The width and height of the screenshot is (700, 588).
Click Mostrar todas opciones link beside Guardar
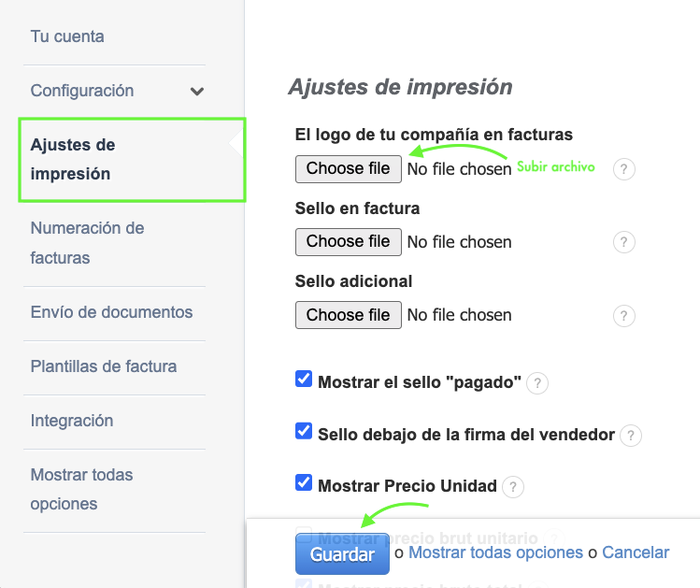tap(495, 552)
